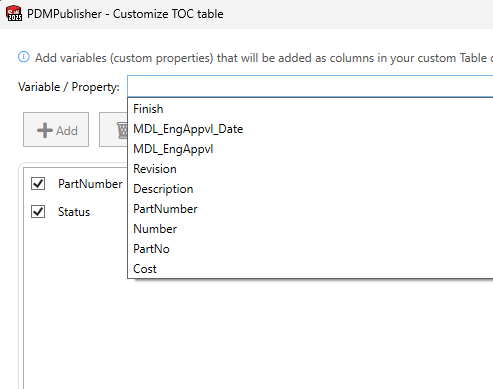
Task: Click the 'Variable / Property:' label
Action: click(x=69, y=87)
